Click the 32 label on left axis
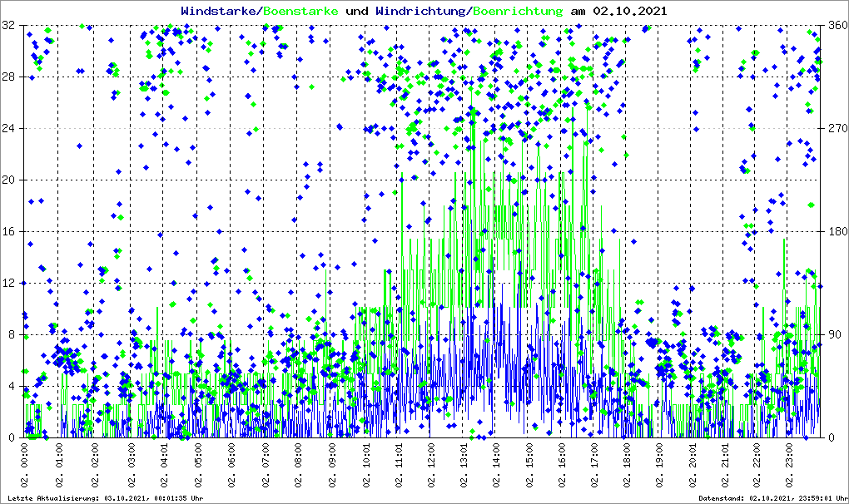The height and width of the screenshot is (504, 849). 10,26
